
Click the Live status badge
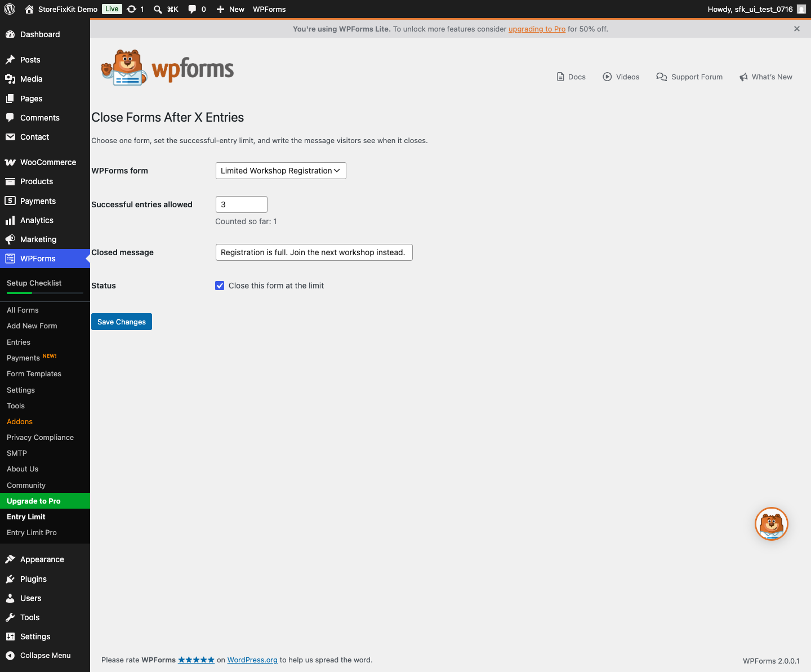click(112, 9)
